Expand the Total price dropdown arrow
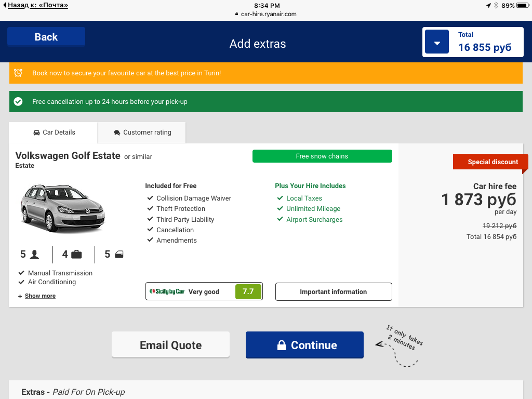This screenshot has width=532, height=399. tap(437, 42)
